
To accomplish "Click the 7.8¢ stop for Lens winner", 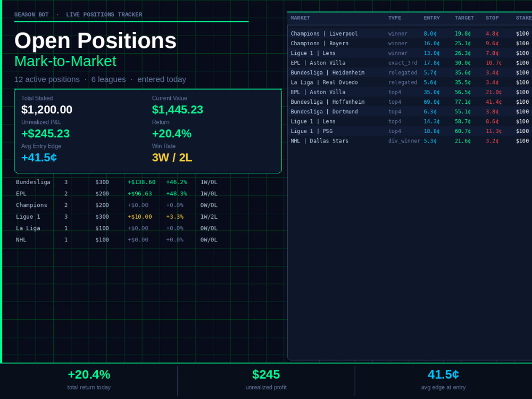I will (492, 53).
